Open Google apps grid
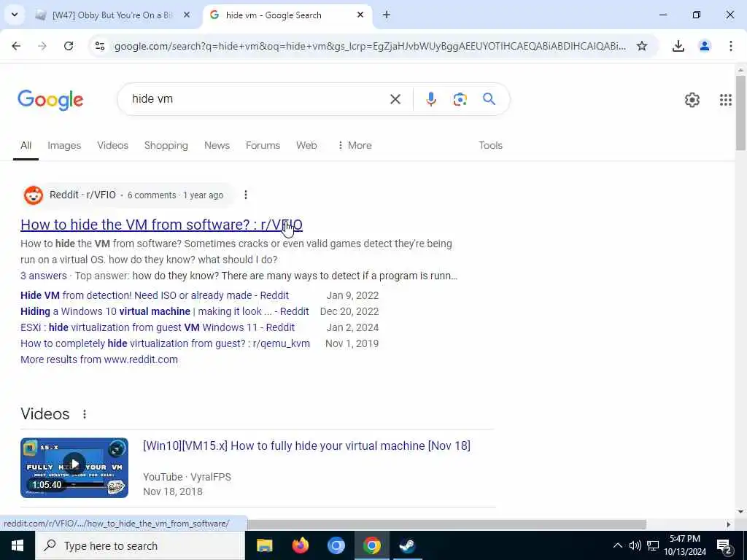The width and height of the screenshot is (747, 560). [x=725, y=99]
